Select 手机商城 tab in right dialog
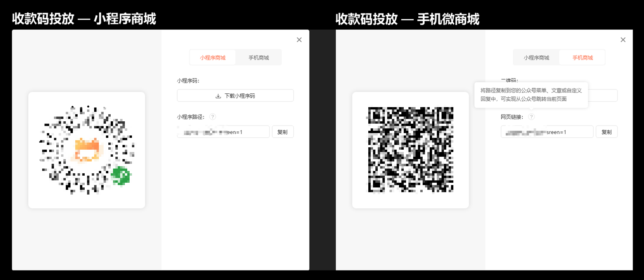Viewport: 644px width, 280px height. point(583,57)
